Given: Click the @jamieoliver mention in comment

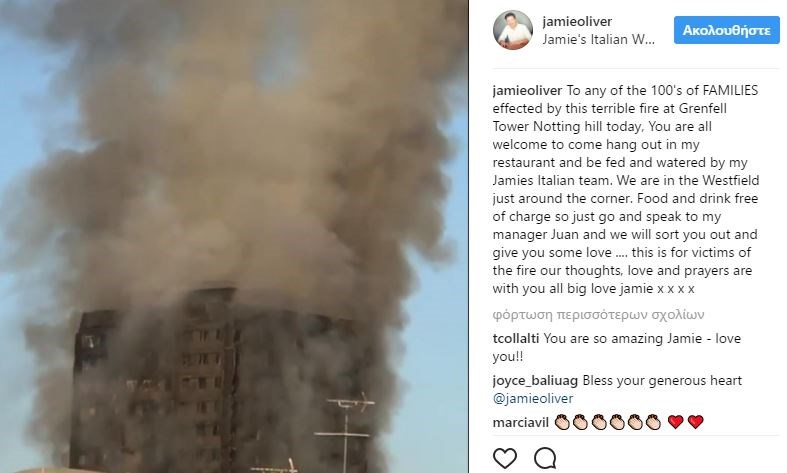Looking at the screenshot, I should [533, 399].
